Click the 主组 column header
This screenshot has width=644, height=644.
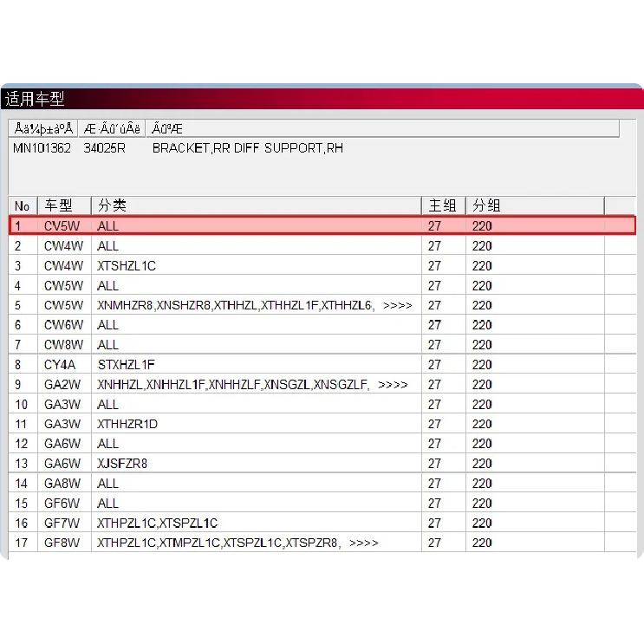[444, 205]
